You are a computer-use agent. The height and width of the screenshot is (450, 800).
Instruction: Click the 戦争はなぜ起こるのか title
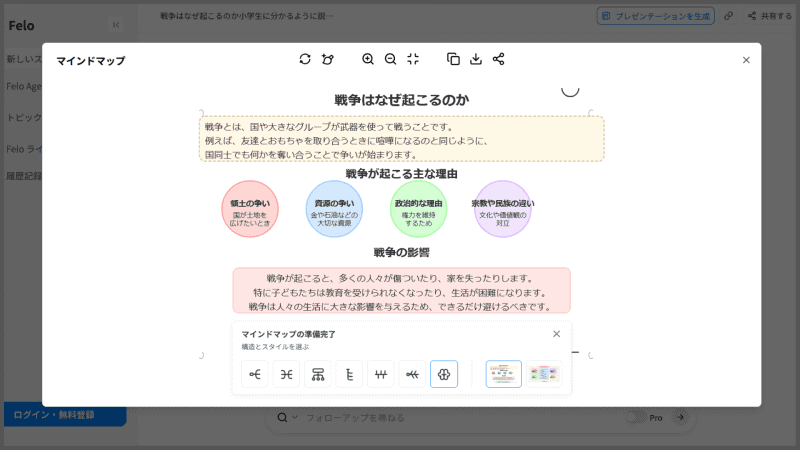(402, 100)
